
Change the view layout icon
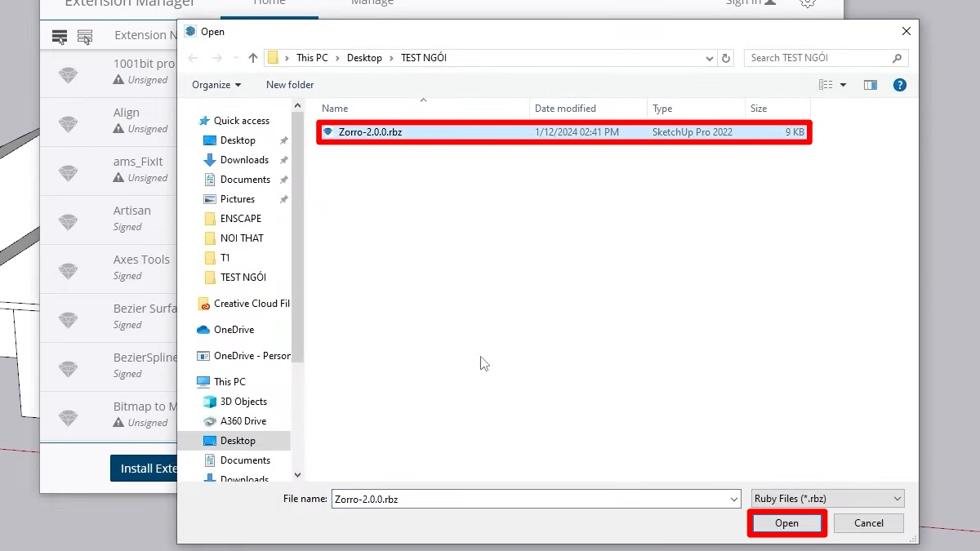826,85
